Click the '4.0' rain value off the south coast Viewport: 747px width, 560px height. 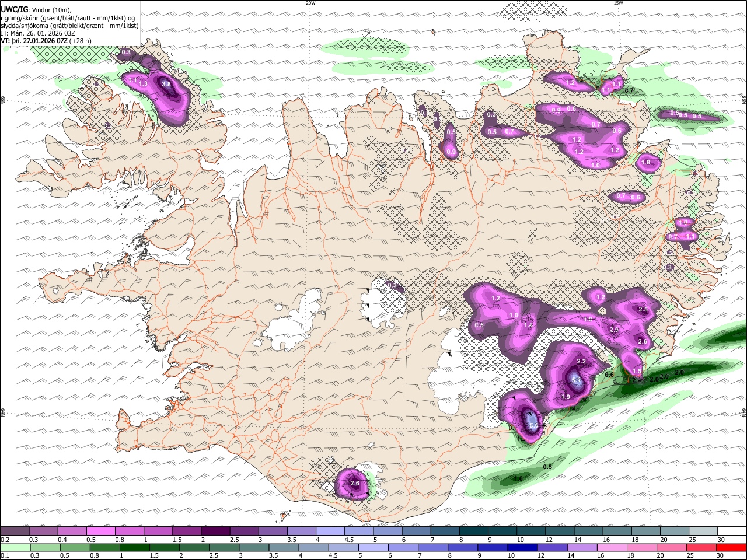(x=518, y=478)
